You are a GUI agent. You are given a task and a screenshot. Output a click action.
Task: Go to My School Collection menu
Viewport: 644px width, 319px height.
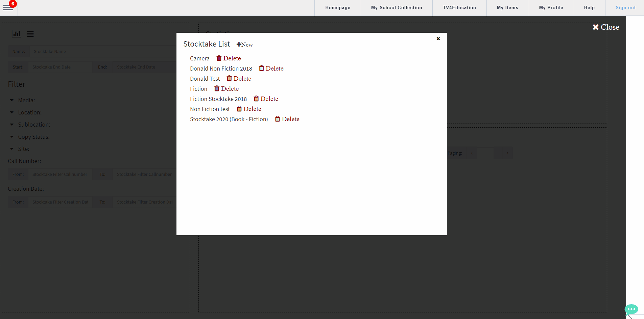point(397,8)
